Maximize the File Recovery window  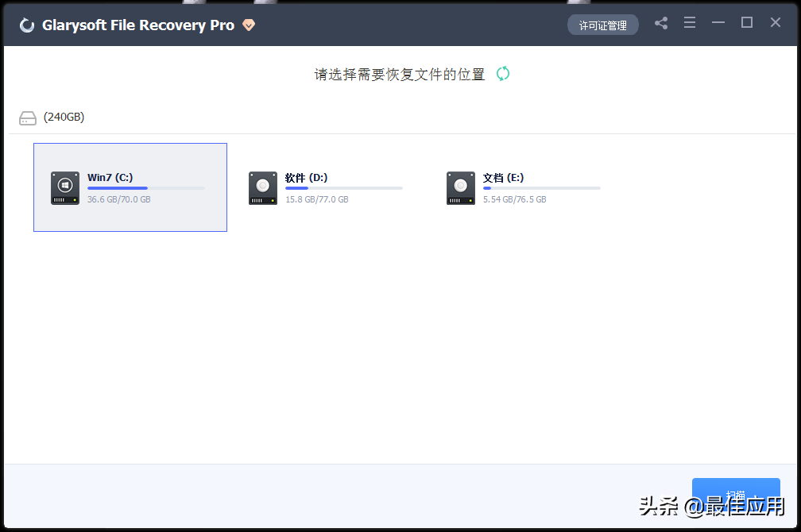(747, 22)
